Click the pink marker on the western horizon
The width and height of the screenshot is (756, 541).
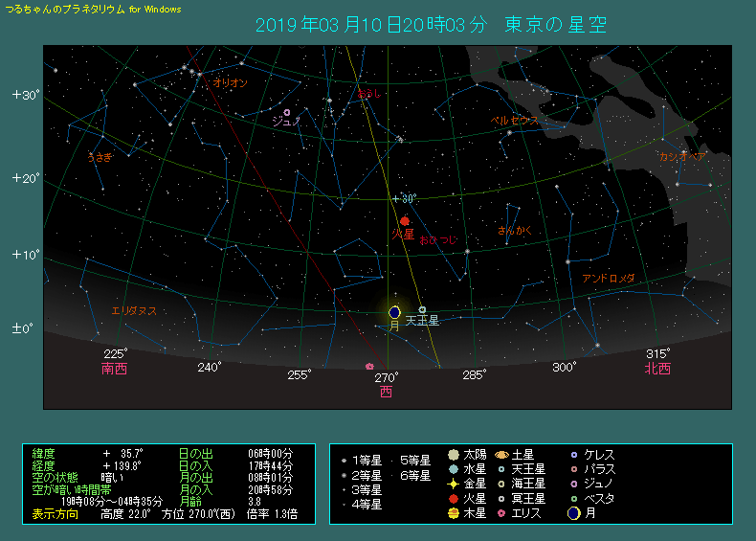coord(369,366)
